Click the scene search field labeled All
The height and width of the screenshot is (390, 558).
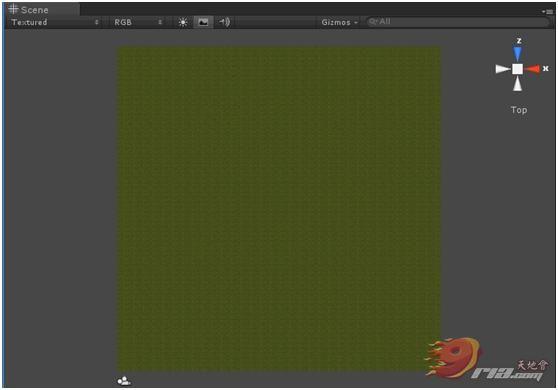458,22
